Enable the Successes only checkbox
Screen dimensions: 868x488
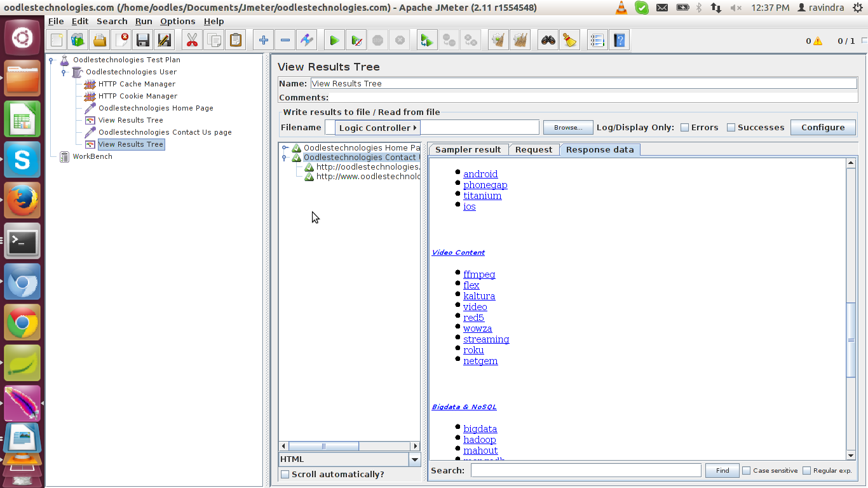[x=731, y=127]
